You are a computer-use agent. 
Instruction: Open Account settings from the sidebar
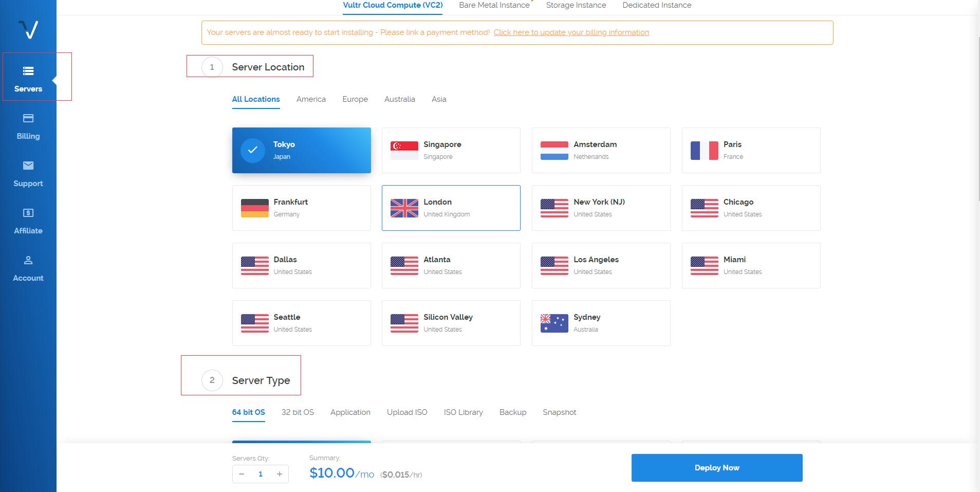28,268
